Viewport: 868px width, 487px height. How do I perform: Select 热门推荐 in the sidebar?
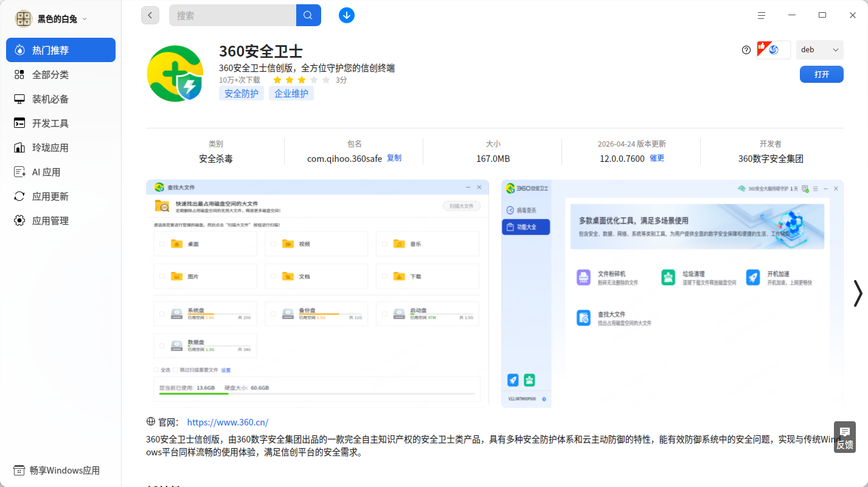61,50
